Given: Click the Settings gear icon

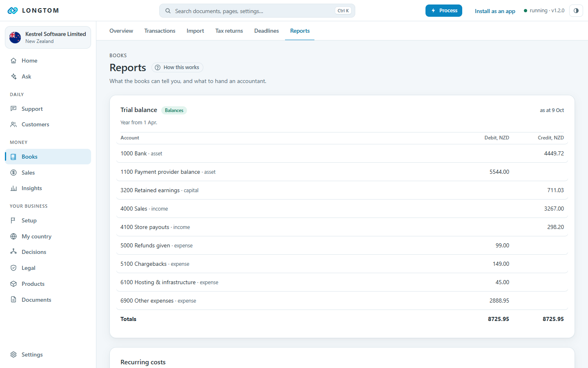Looking at the screenshot, I should (13, 355).
